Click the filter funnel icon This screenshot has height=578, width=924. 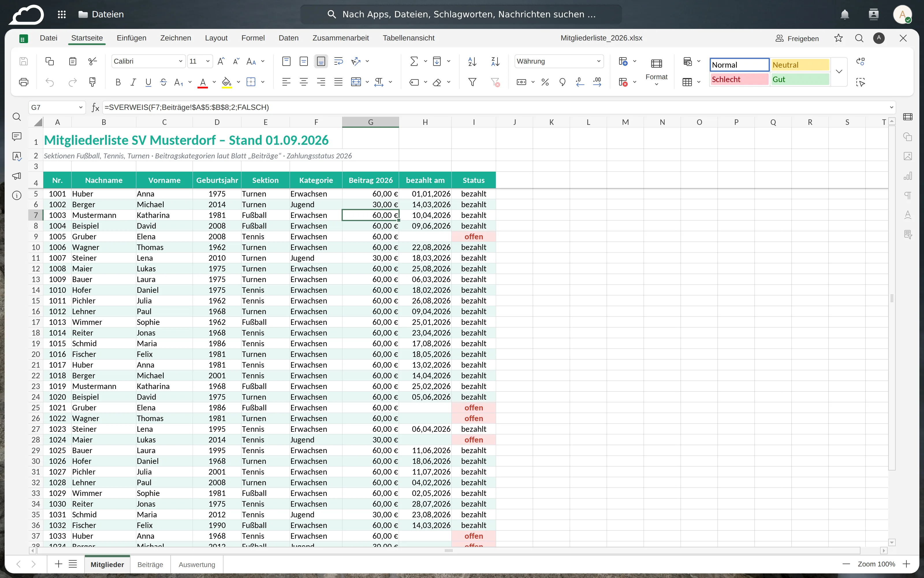click(x=472, y=82)
